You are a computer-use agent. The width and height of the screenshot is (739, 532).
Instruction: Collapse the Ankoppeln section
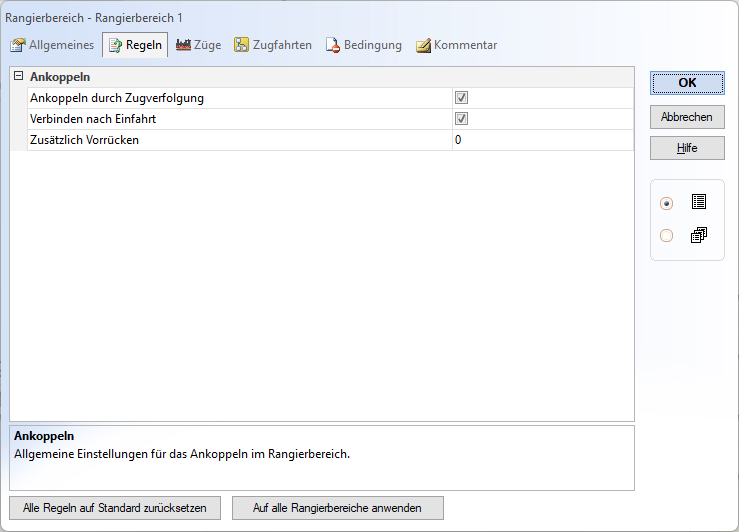coord(18,76)
